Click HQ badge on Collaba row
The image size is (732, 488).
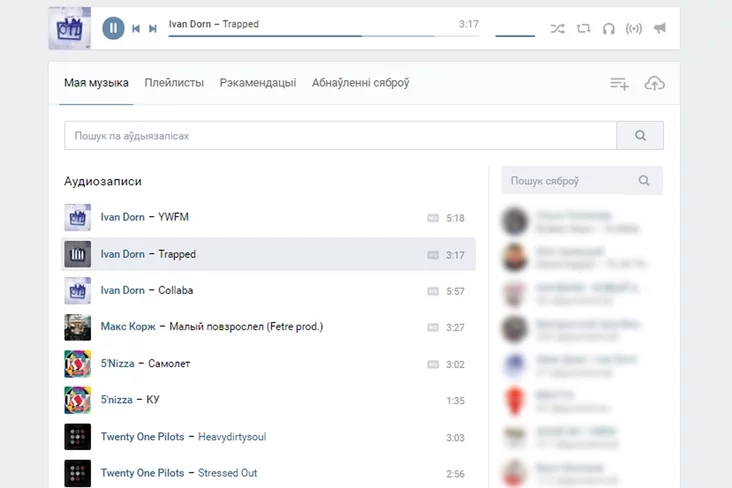433,291
